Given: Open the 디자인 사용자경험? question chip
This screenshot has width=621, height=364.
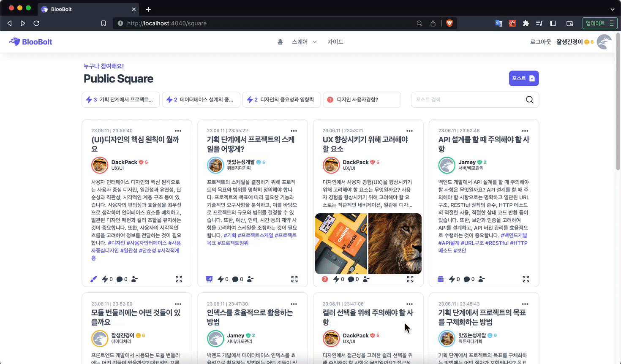Looking at the screenshot, I should pos(362,100).
